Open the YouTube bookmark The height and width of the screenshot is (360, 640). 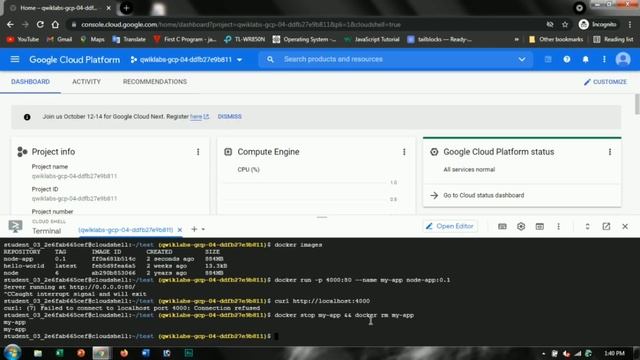22,40
